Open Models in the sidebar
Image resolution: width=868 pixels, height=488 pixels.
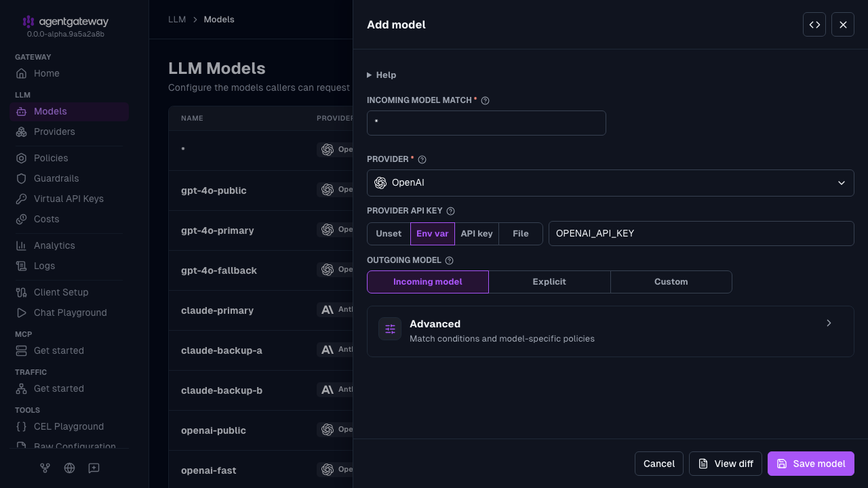point(69,111)
